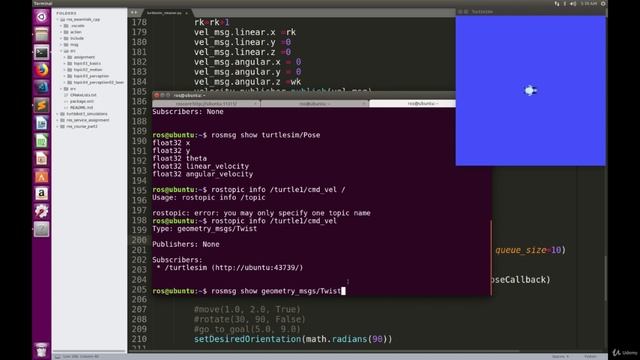Click the line and column status text

coord(81,356)
